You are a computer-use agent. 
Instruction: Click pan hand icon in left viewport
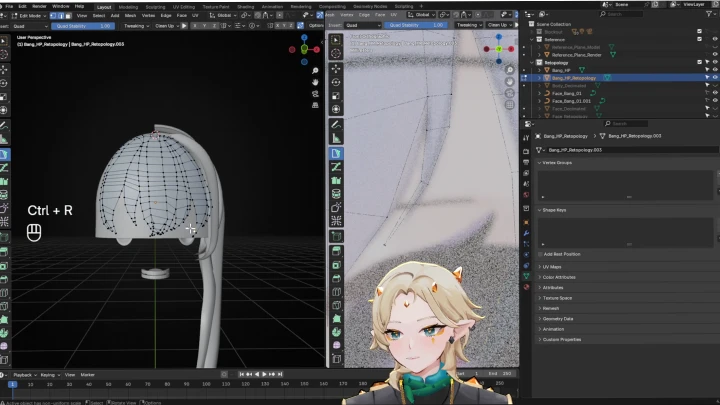pyautogui.click(x=315, y=82)
